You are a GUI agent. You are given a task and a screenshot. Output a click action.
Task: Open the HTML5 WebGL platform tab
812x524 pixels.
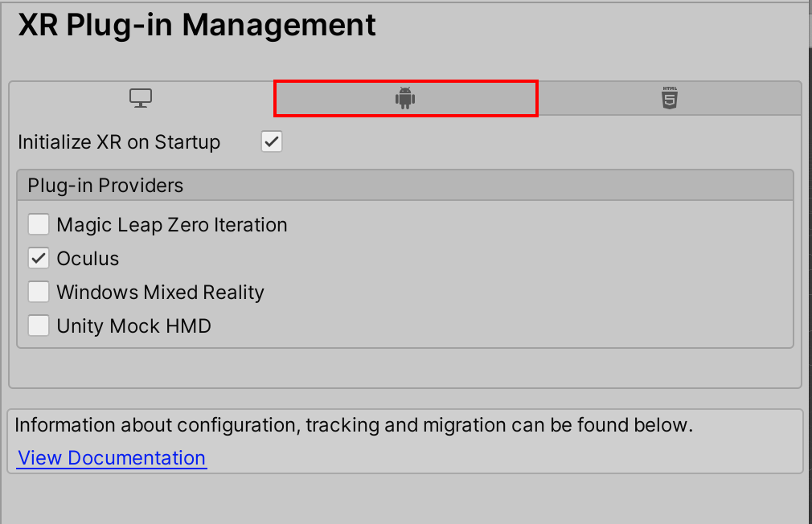[x=670, y=99]
